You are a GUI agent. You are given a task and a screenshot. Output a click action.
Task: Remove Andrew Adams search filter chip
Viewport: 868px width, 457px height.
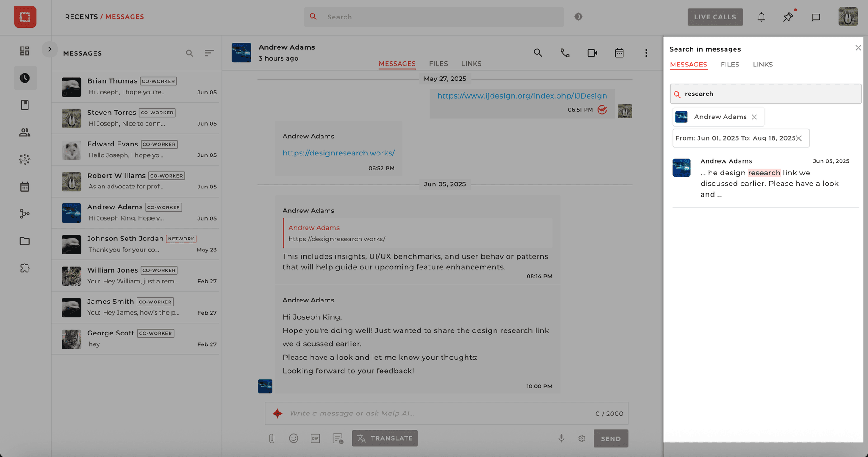(754, 117)
